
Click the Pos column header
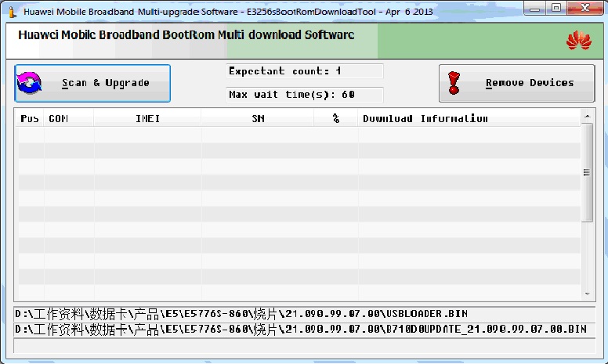coord(31,119)
